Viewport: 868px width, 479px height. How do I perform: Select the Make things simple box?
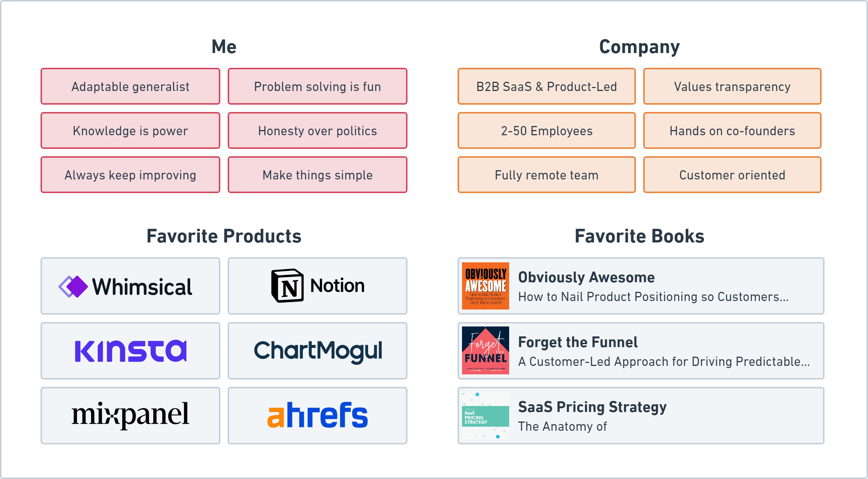click(x=317, y=175)
